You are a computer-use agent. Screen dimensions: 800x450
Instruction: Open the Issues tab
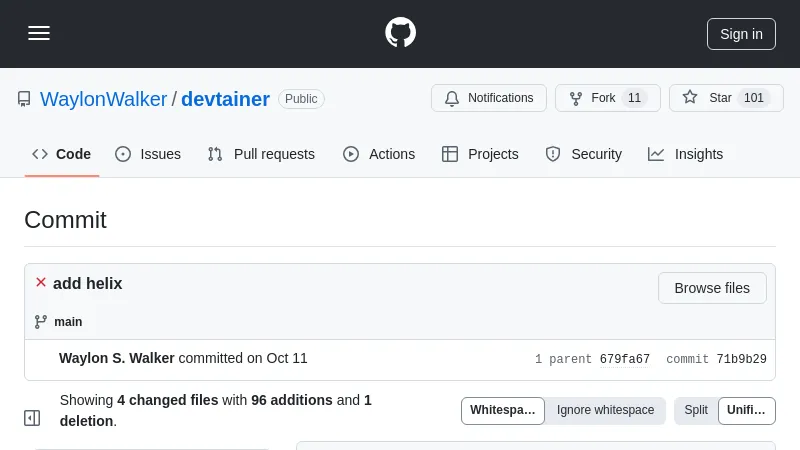(148, 154)
